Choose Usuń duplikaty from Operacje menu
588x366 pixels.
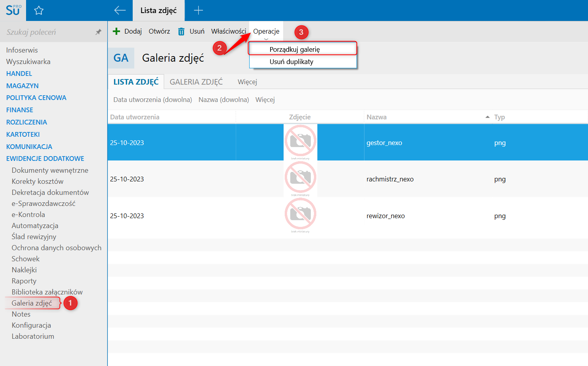click(302, 62)
